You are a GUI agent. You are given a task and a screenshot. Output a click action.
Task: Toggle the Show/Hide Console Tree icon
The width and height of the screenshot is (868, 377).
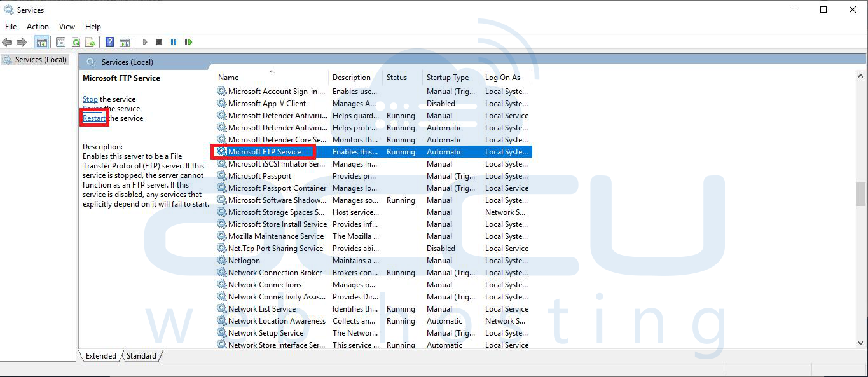tap(41, 42)
